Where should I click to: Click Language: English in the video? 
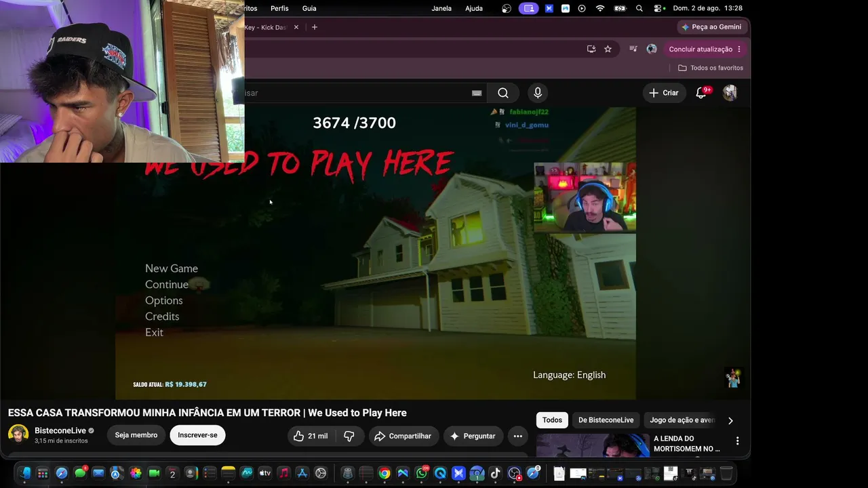click(570, 375)
